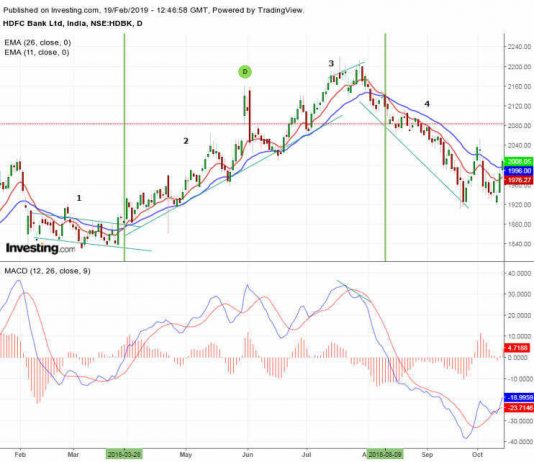The image size is (534, 462).
Task: Click the Oct label on the time axis
Action: tap(477, 455)
